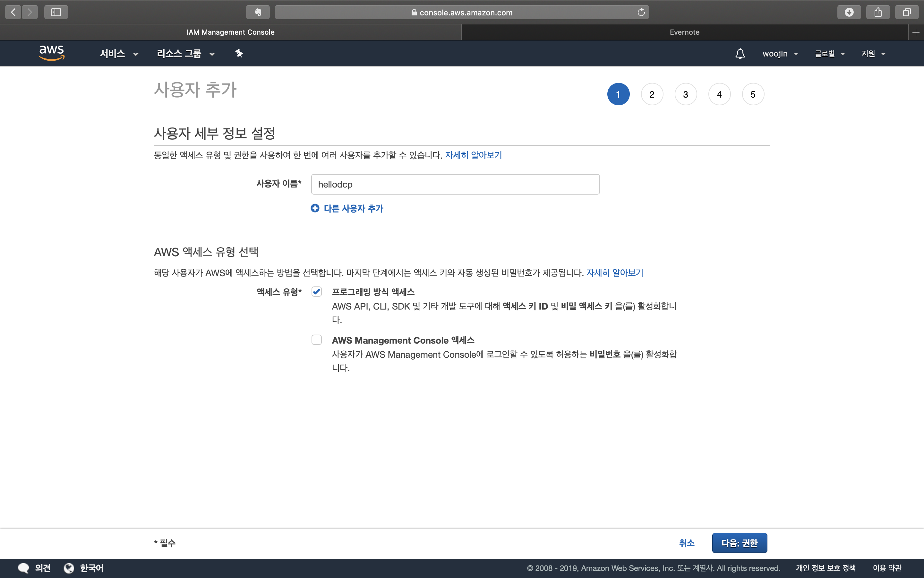Screen dimensions: 924x578
Task: Open 자세히 알아보기 under user details
Action: (x=474, y=155)
